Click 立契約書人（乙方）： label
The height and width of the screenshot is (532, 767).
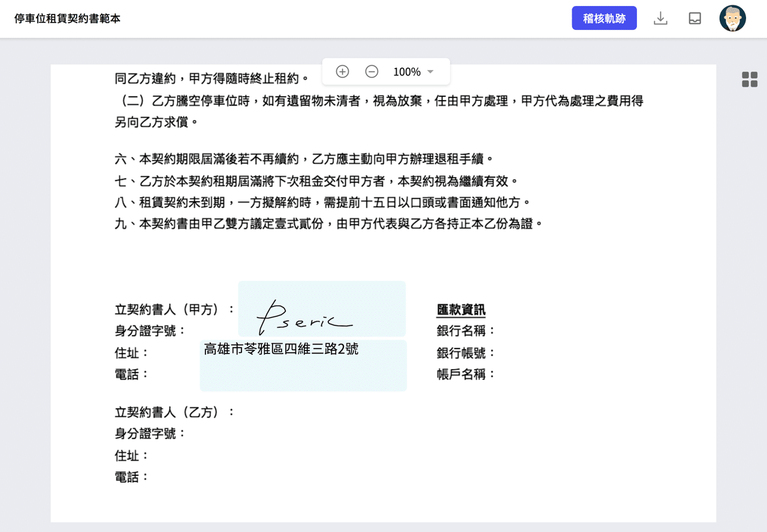[x=175, y=412]
